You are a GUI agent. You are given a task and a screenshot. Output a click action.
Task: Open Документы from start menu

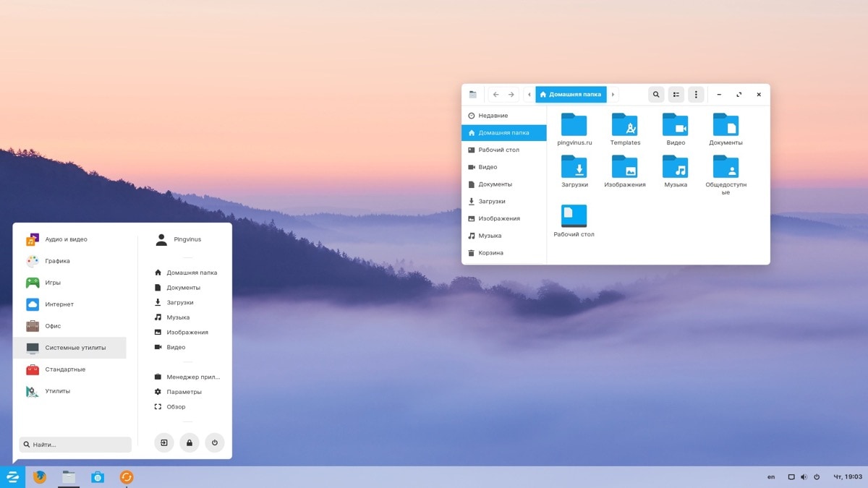pyautogui.click(x=178, y=288)
